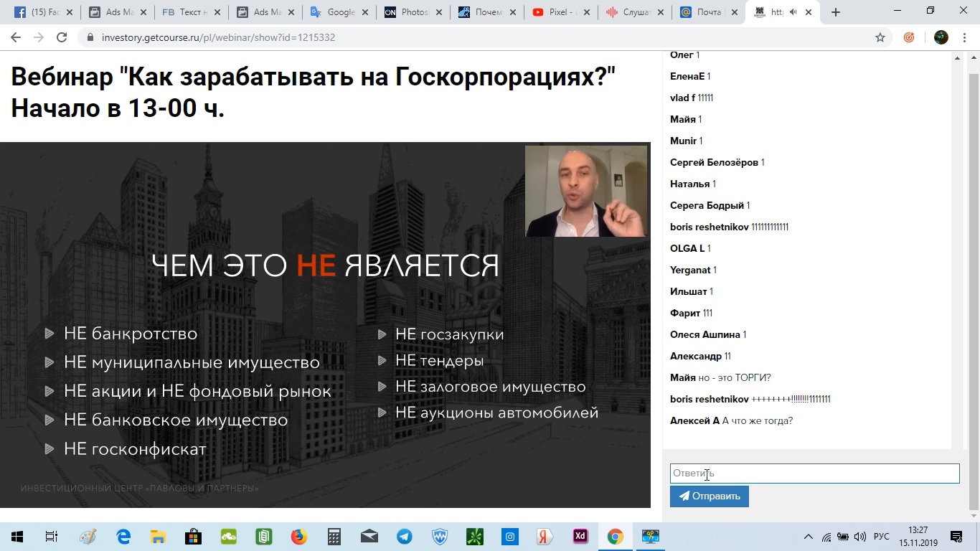Open Firefox from the taskbar
The width and height of the screenshot is (980, 551).
298,536
